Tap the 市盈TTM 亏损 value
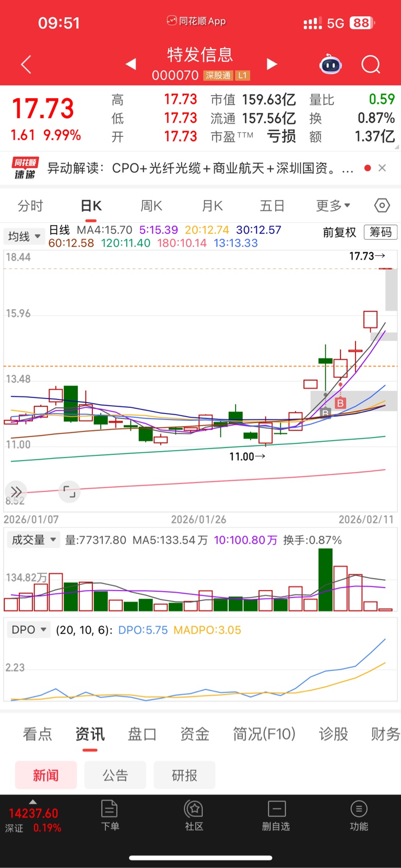 click(281, 136)
